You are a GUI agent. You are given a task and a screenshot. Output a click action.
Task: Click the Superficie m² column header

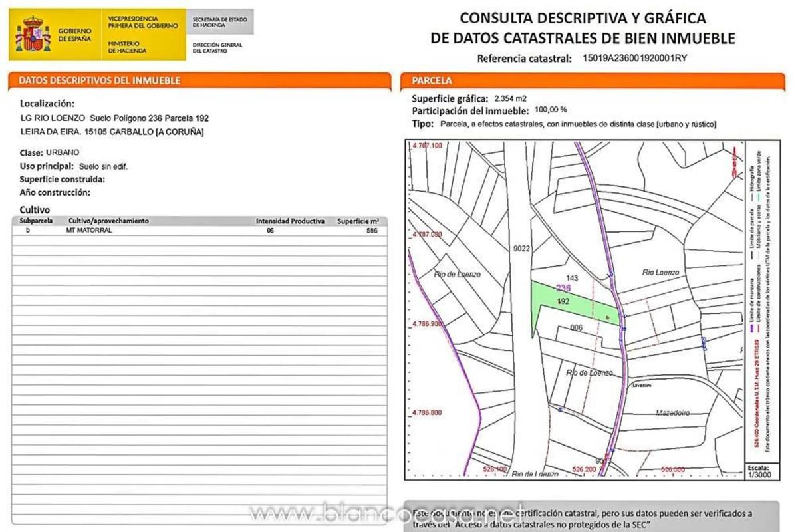click(x=358, y=221)
